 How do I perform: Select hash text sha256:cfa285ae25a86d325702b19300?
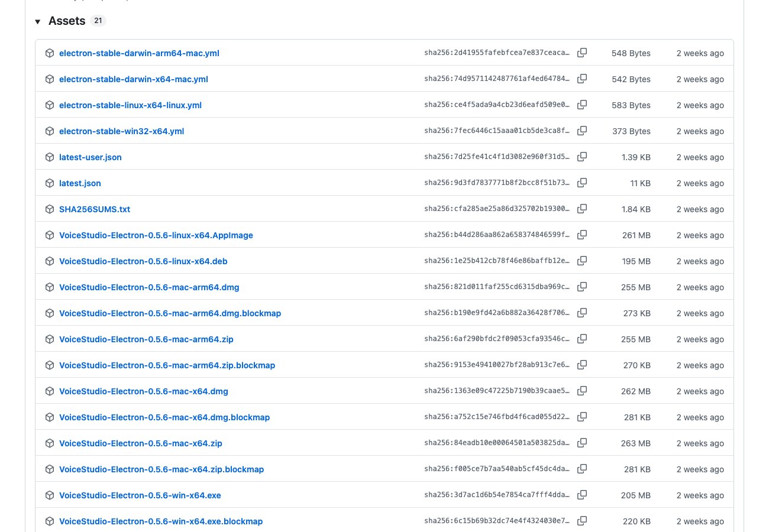pos(497,209)
